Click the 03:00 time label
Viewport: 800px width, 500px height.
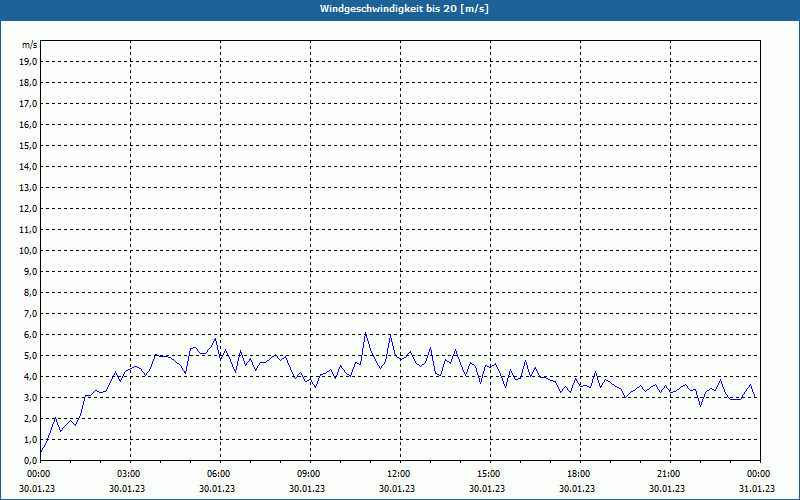coord(129,474)
